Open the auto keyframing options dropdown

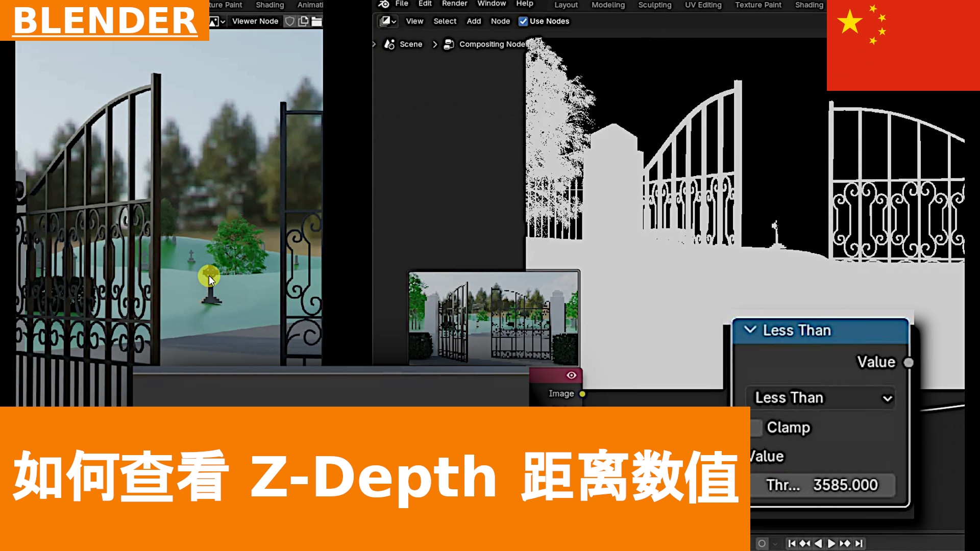(x=775, y=544)
